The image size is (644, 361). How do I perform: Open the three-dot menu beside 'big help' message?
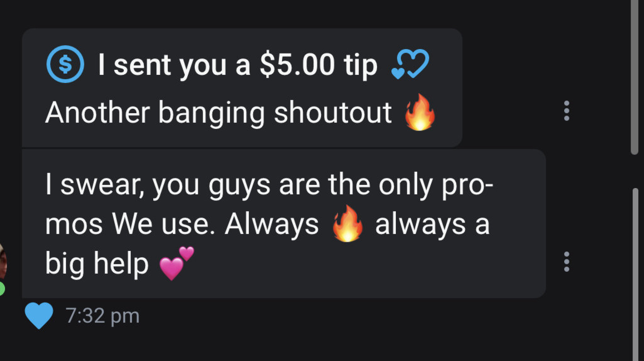pos(567,262)
